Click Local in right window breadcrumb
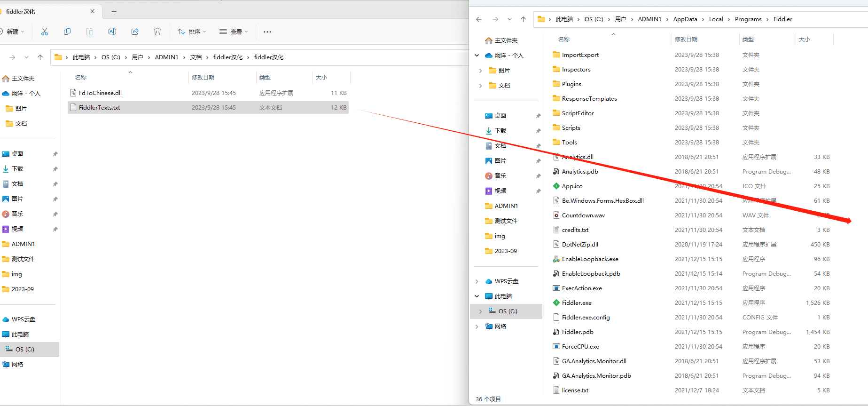 pyautogui.click(x=716, y=19)
